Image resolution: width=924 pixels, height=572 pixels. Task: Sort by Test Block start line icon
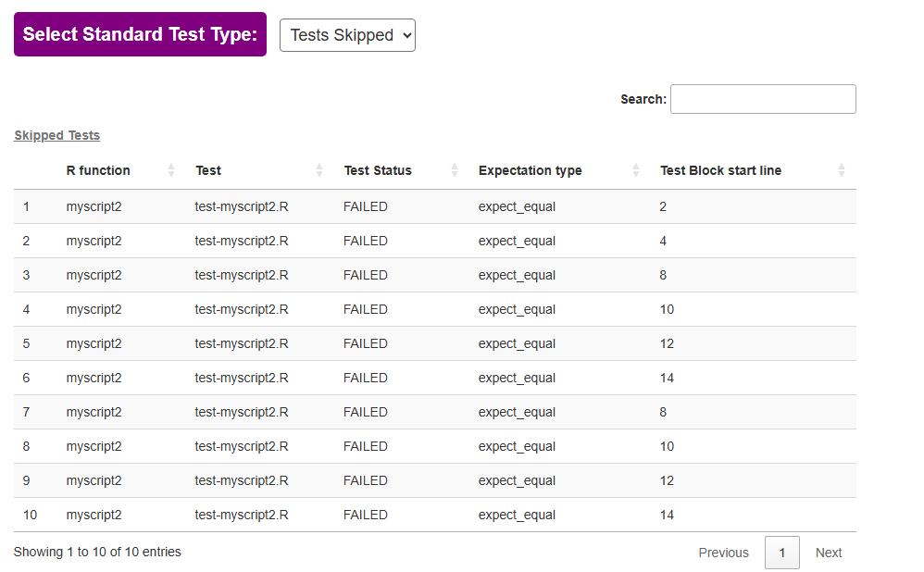(842, 170)
